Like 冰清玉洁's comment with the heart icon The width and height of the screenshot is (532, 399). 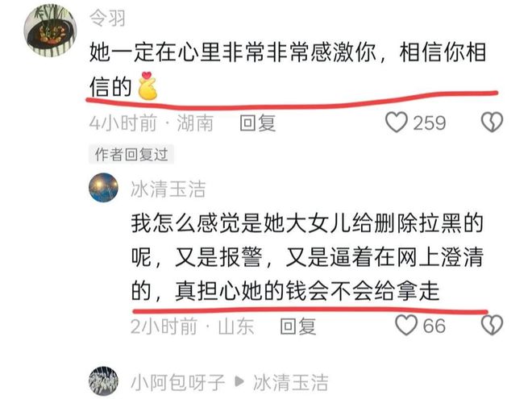coord(406,326)
